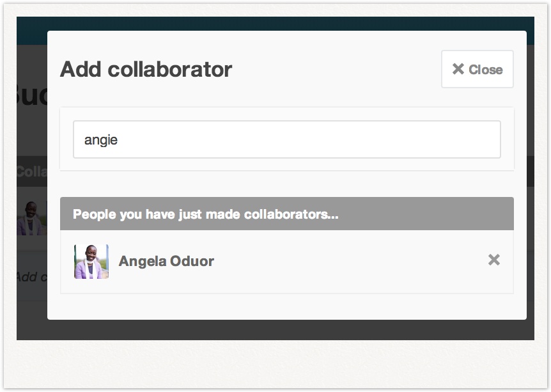
Task: Click the partially hidden Colla header in the background
Action: (x=31, y=171)
